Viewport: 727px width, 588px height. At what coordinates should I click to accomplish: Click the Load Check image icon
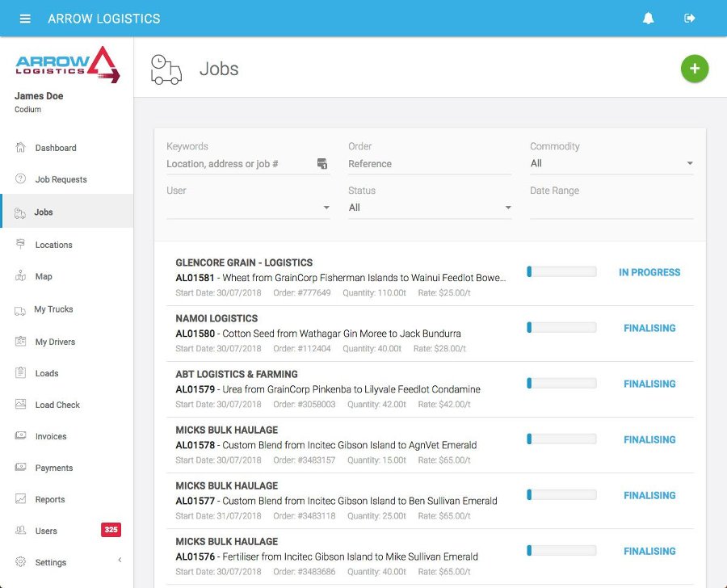20,404
